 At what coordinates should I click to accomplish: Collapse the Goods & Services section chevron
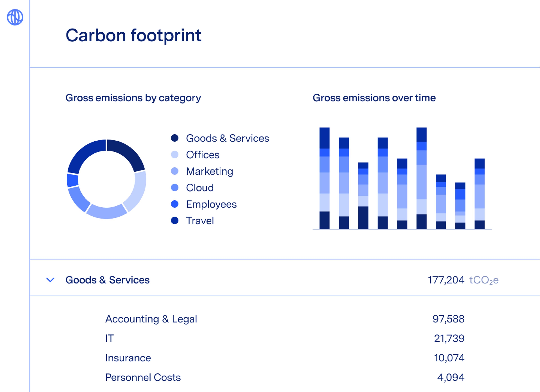pos(50,280)
